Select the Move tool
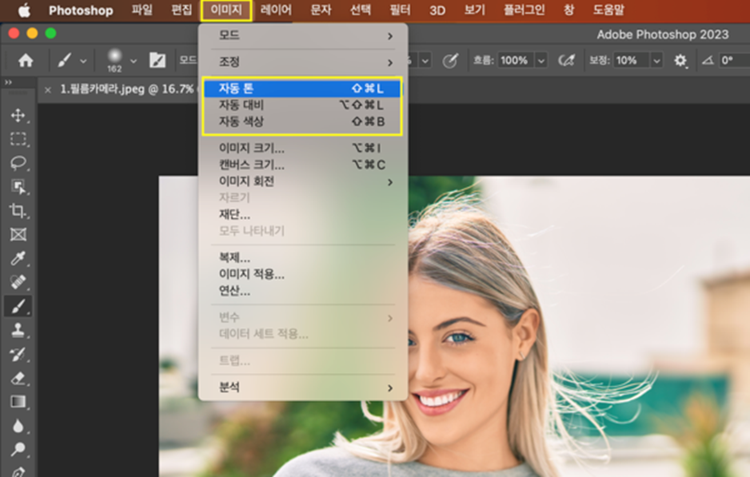The image size is (750, 477). pos(18,115)
